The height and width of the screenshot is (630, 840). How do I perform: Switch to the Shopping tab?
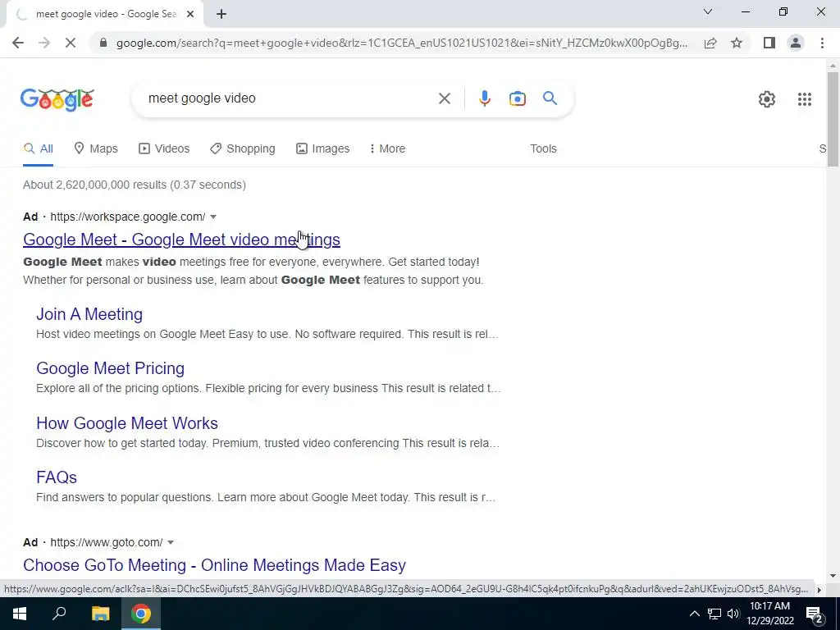(243, 149)
